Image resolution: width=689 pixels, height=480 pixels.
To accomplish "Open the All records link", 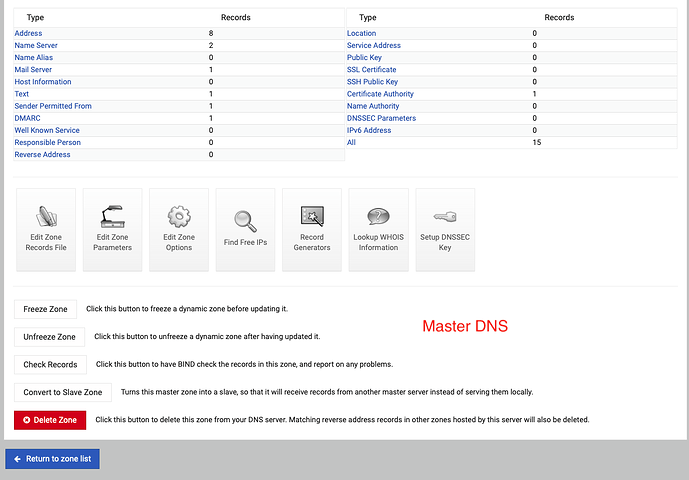I will 351,142.
